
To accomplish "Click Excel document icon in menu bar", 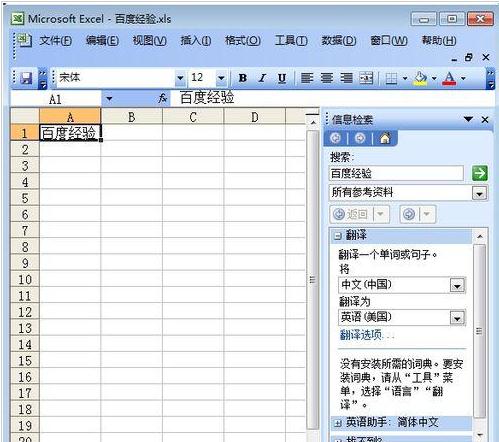I will pos(25,40).
